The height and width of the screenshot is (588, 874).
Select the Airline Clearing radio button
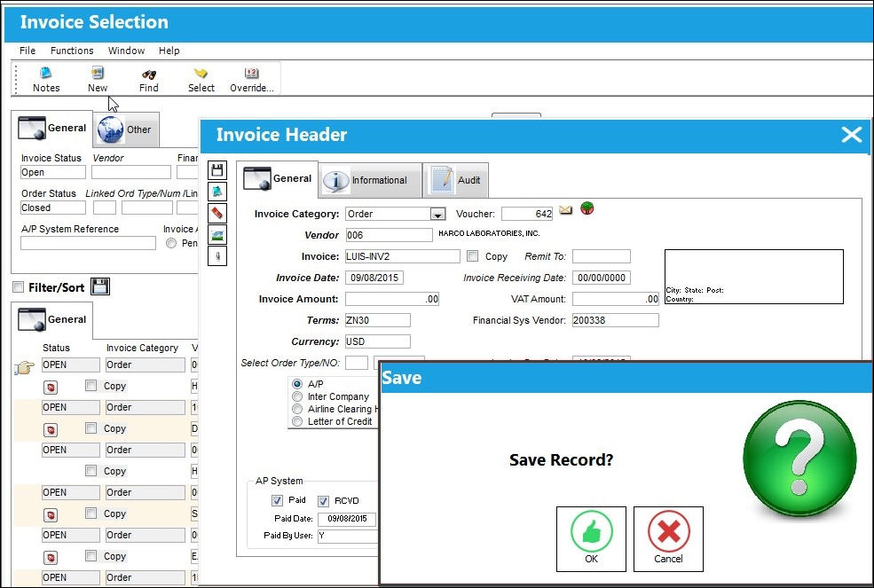pyautogui.click(x=297, y=409)
